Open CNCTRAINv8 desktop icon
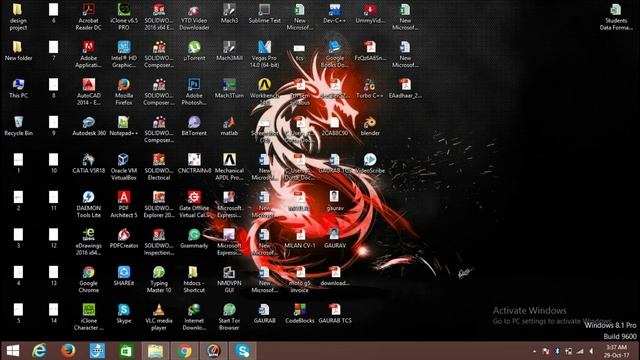 pyautogui.click(x=194, y=163)
